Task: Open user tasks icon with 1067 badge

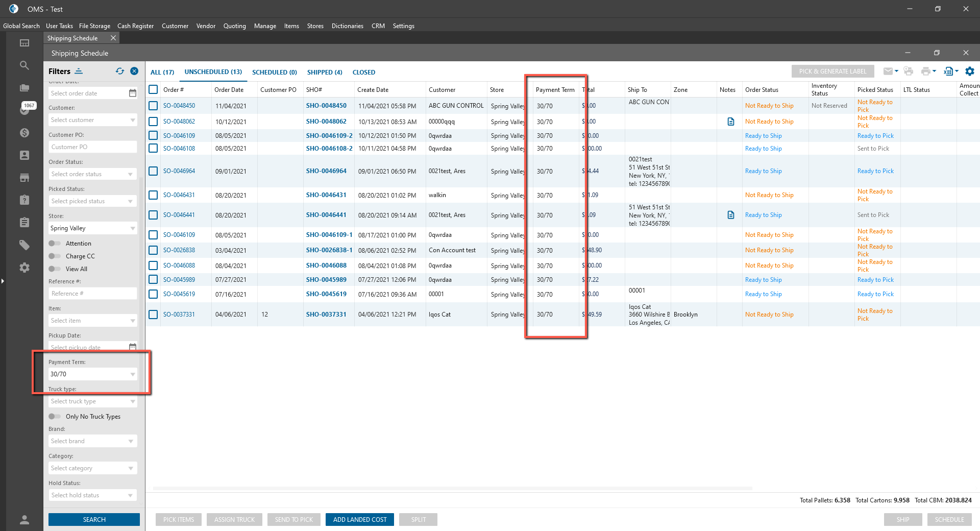Action: coord(26,109)
